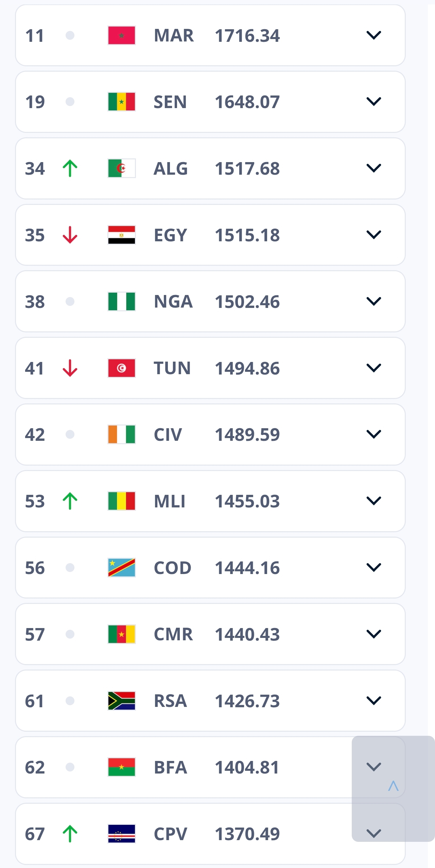Click the BFA points value 1404.81

(x=247, y=767)
